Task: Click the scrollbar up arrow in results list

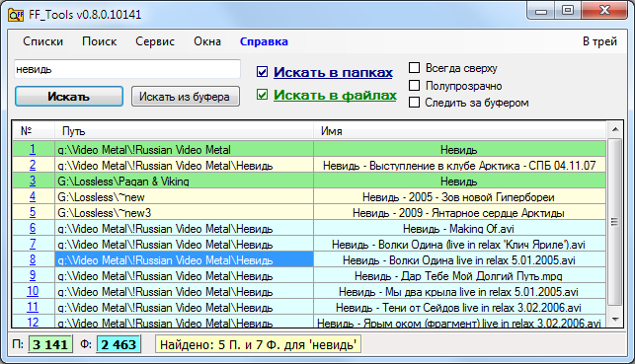Action: pyautogui.click(x=615, y=129)
